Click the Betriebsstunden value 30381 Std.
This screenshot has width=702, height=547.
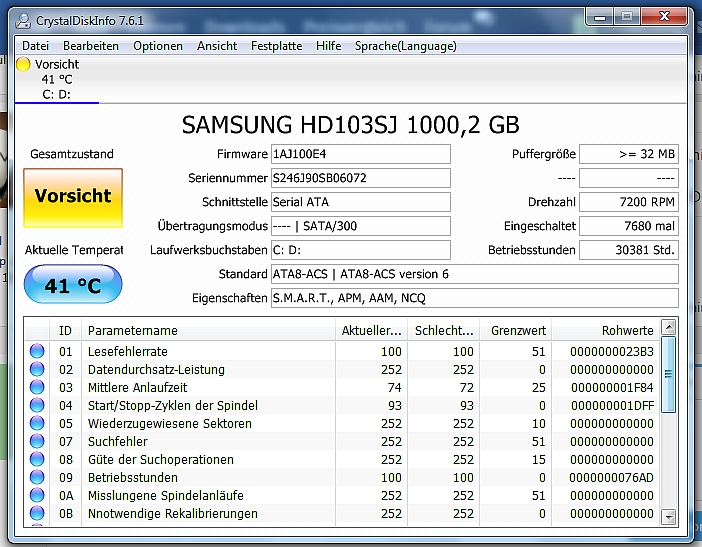click(x=629, y=250)
